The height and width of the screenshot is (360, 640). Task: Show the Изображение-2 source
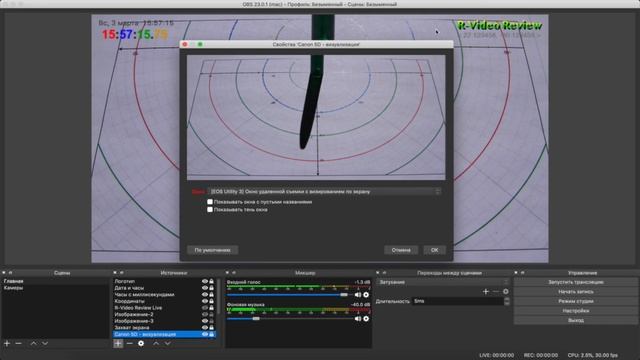click(205, 314)
